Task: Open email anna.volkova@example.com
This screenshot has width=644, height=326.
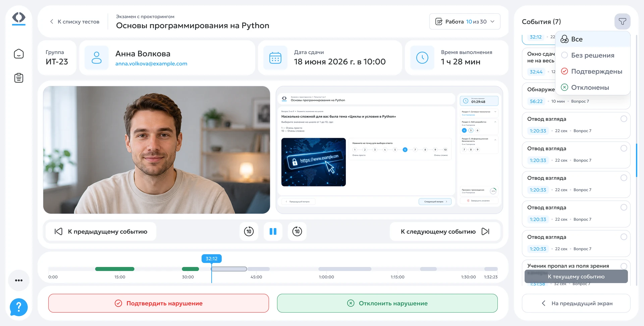Action: [151, 64]
